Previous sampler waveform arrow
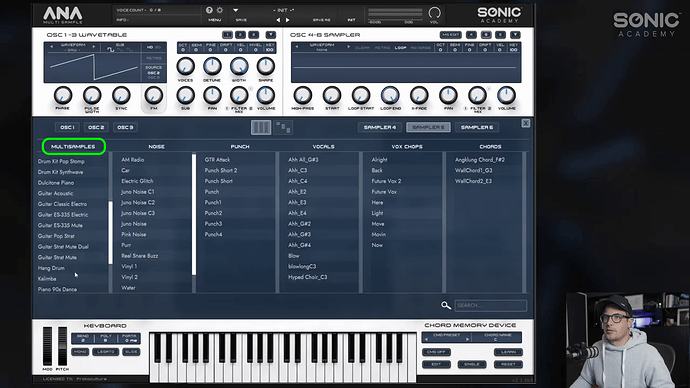Viewport: 690px width, 388px height. [297, 46]
